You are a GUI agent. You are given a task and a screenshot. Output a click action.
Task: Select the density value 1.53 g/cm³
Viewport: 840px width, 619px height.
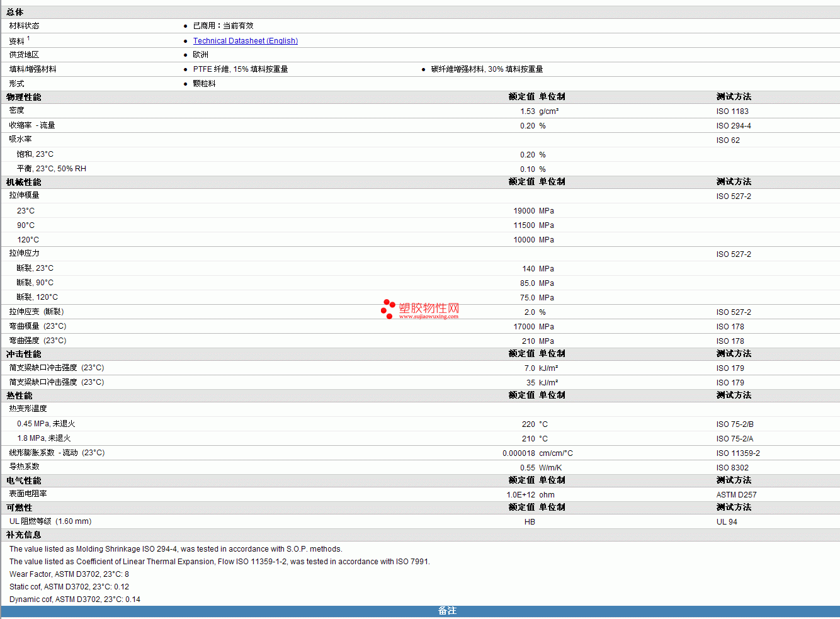click(x=540, y=111)
